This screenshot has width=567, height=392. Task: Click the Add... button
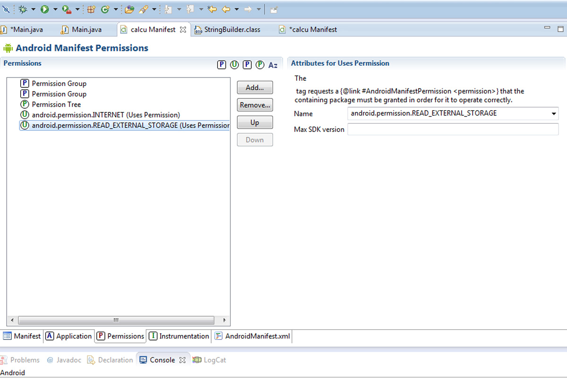point(255,87)
